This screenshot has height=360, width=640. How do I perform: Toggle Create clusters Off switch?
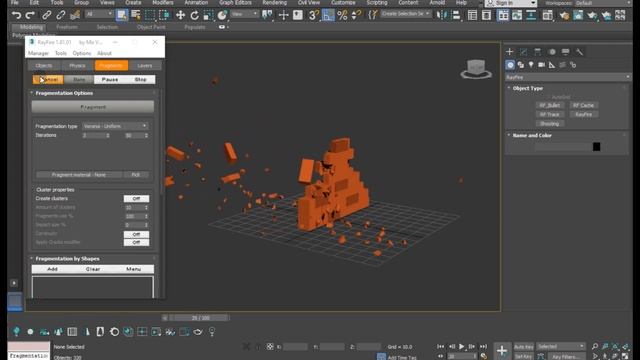[x=136, y=199]
